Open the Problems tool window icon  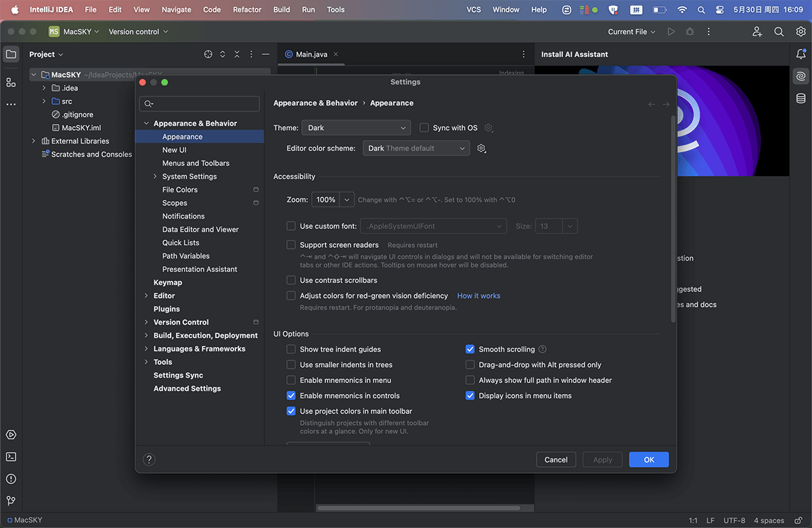(11, 479)
